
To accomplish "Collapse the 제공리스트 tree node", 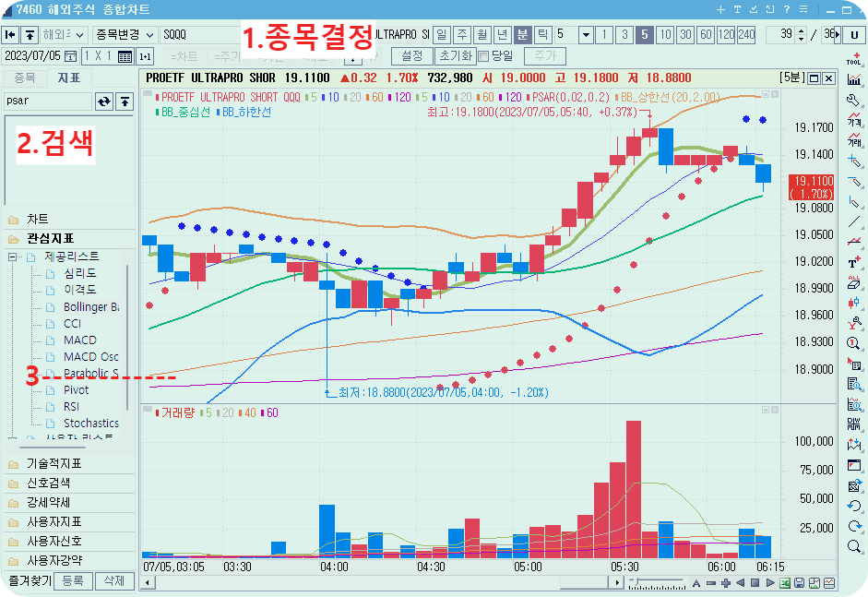I will tap(12, 257).
